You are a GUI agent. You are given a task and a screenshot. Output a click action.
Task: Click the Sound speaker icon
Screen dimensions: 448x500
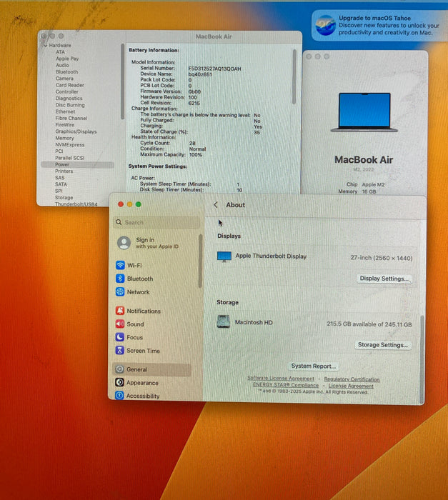(x=120, y=324)
